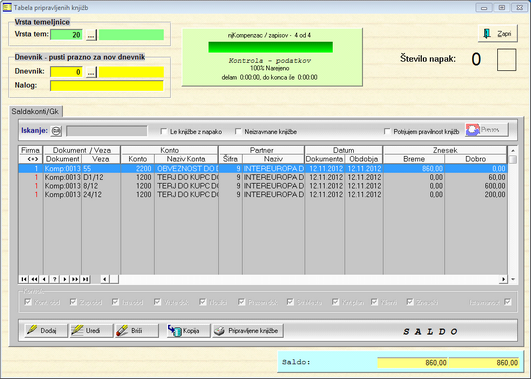
Task: Click the Iskanje search icon
Action: pos(56,131)
